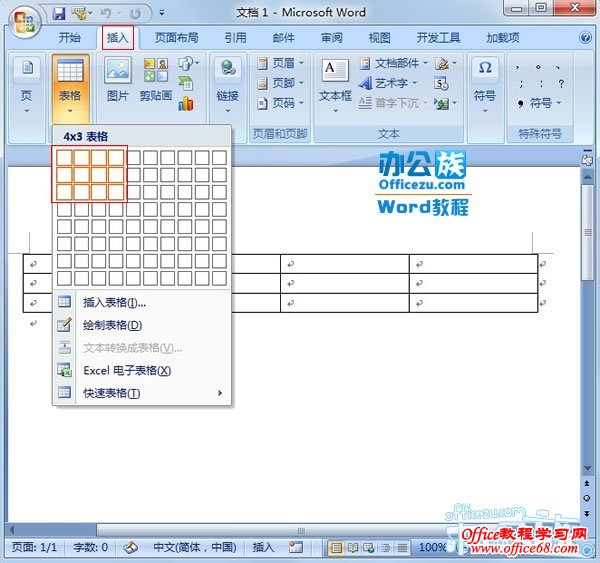Image resolution: width=600 pixels, height=563 pixels.
Task: Insert 剪贴画 clip art
Action: (x=156, y=80)
